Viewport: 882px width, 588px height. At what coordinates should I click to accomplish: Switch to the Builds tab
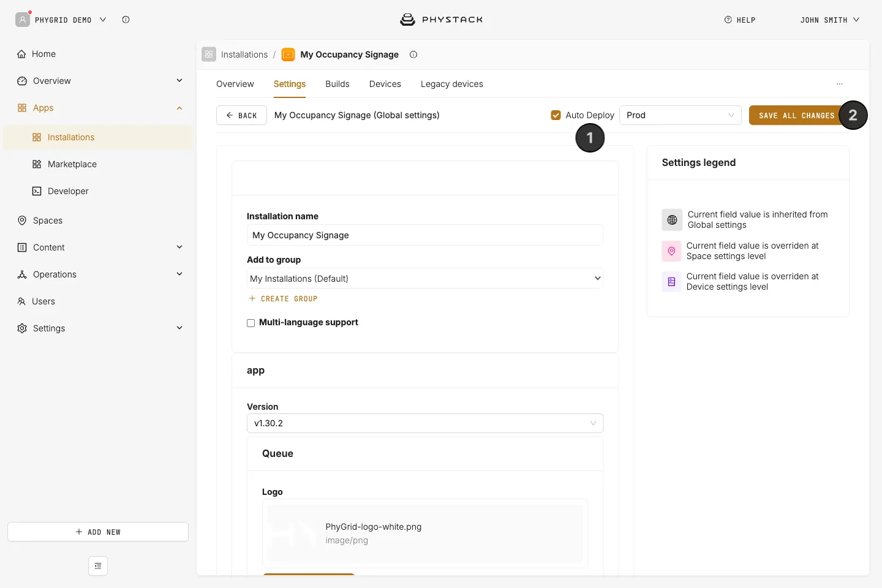tap(337, 84)
